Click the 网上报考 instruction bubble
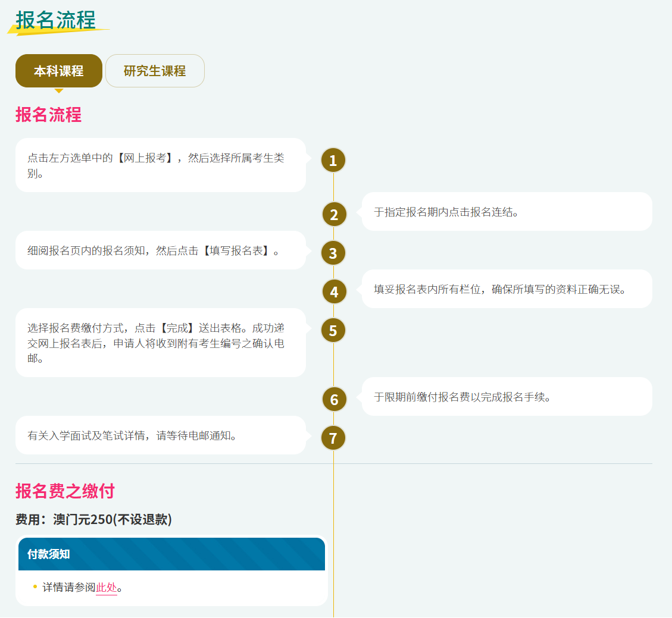This screenshot has width=672, height=618. click(x=161, y=165)
